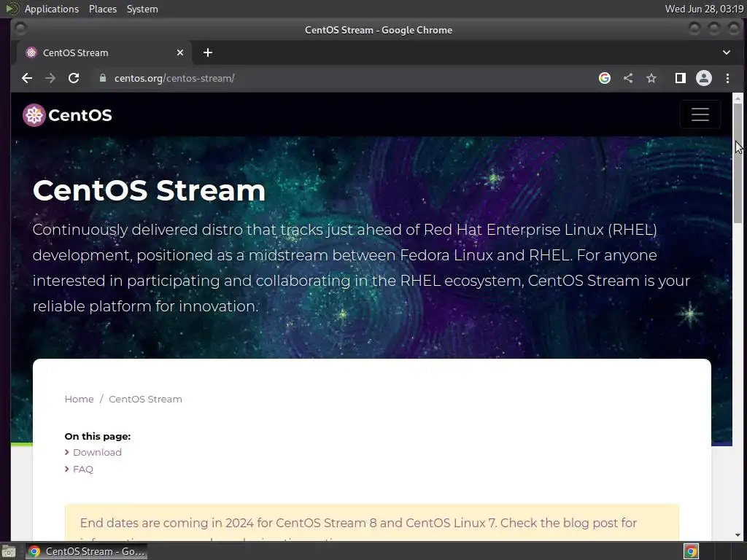Click the window menu button in title bar
This screenshot has width=747, height=560.
pos(20,28)
